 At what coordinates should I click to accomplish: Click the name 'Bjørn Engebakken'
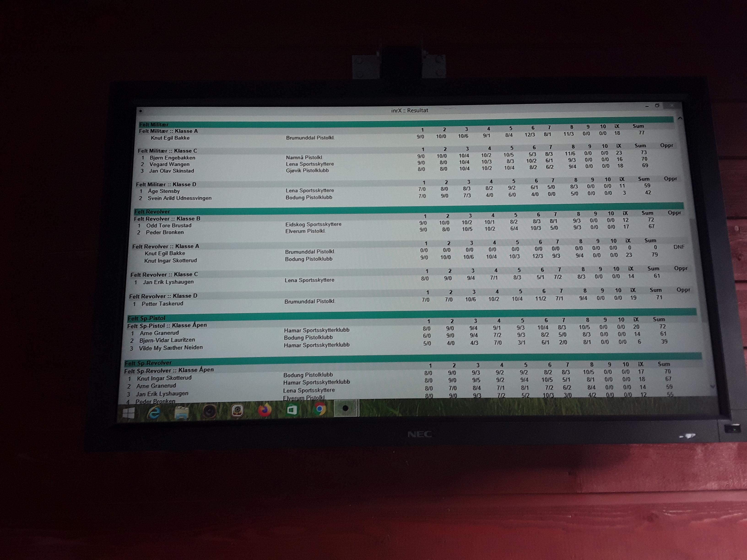click(172, 158)
